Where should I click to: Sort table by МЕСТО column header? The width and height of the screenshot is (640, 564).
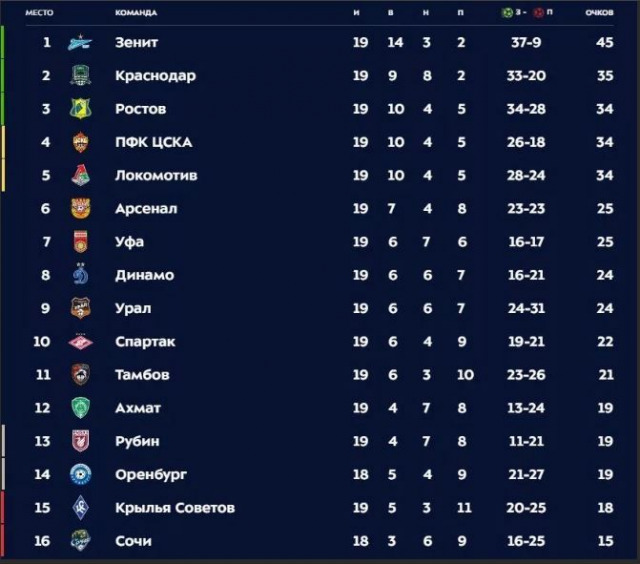coord(40,13)
